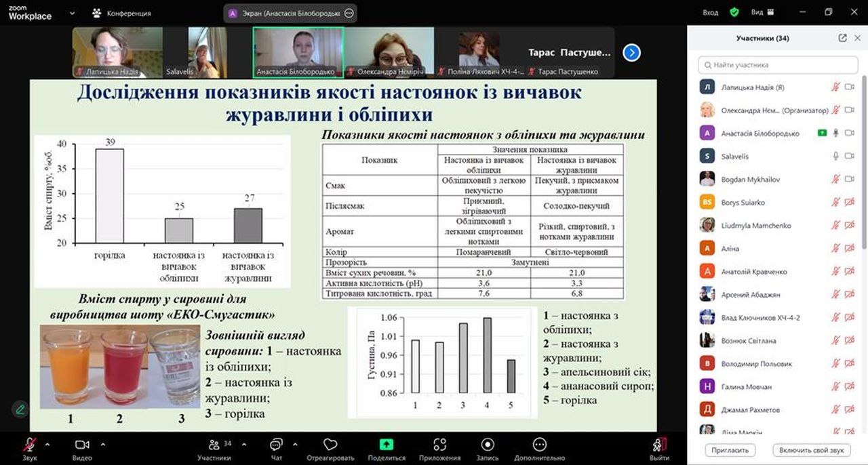868x465 pixels.
Task: Click muted mic icon for Галина Мовчан
Action: [x=836, y=387]
